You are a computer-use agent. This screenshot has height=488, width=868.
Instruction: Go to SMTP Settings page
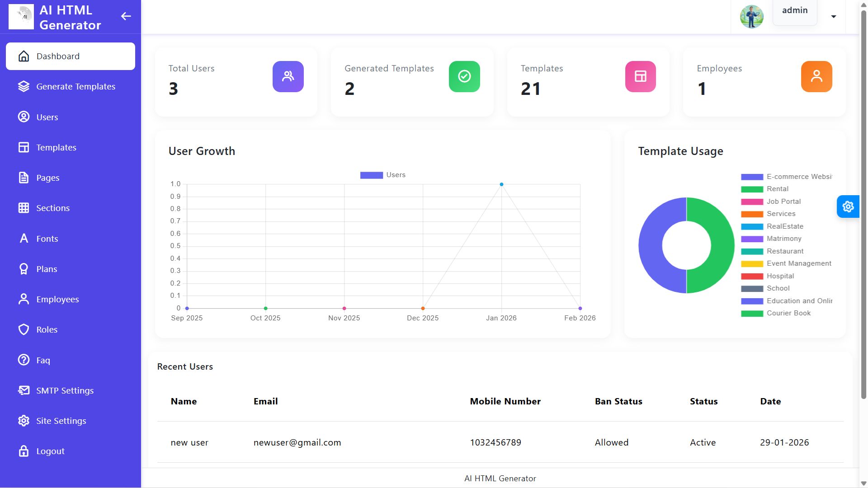(x=65, y=390)
